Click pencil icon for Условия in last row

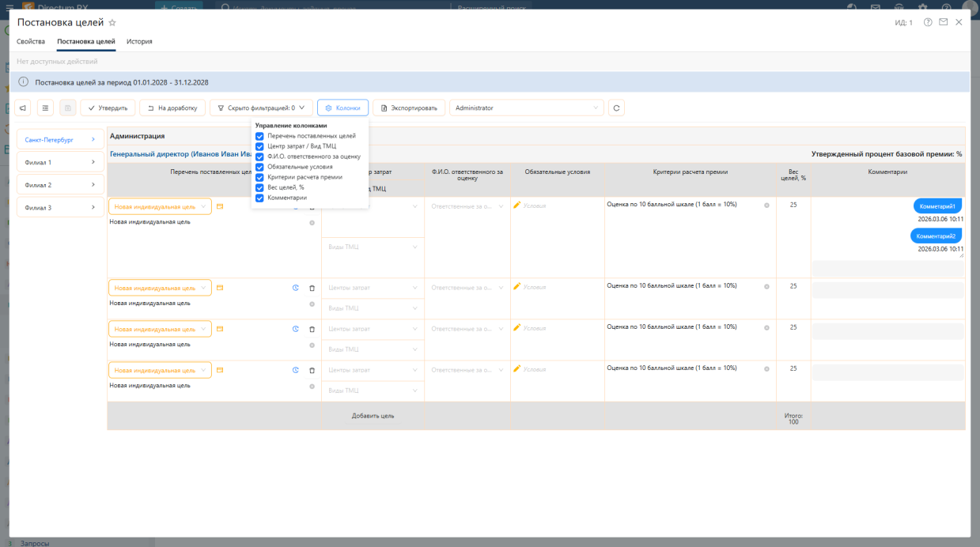click(517, 368)
